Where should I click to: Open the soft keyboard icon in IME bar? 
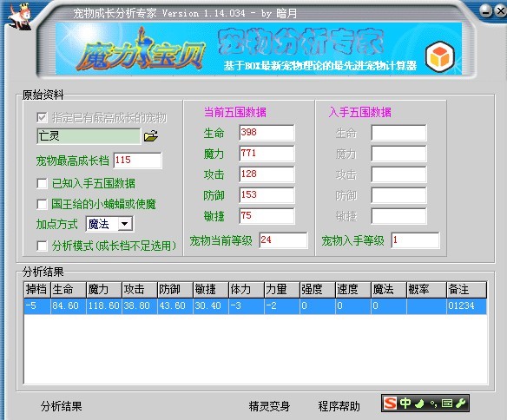click(447, 404)
